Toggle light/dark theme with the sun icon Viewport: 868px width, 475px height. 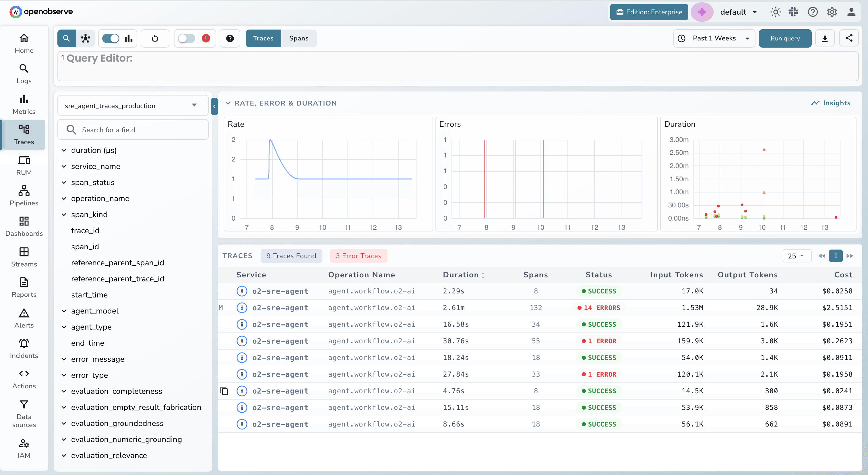point(775,12)
